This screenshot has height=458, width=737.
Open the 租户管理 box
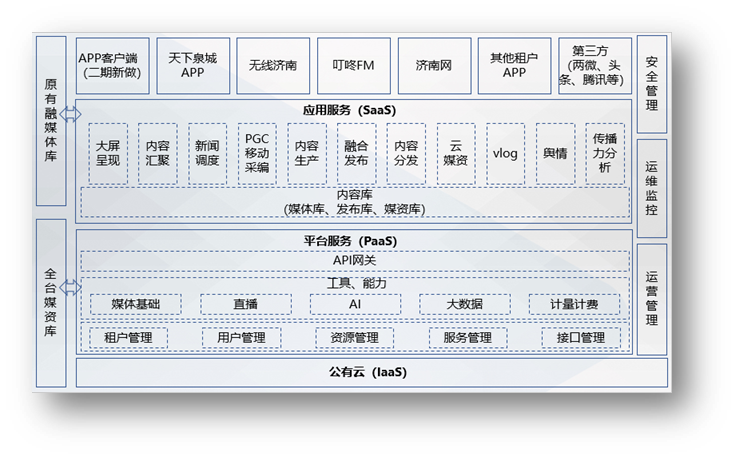(128, 337)
